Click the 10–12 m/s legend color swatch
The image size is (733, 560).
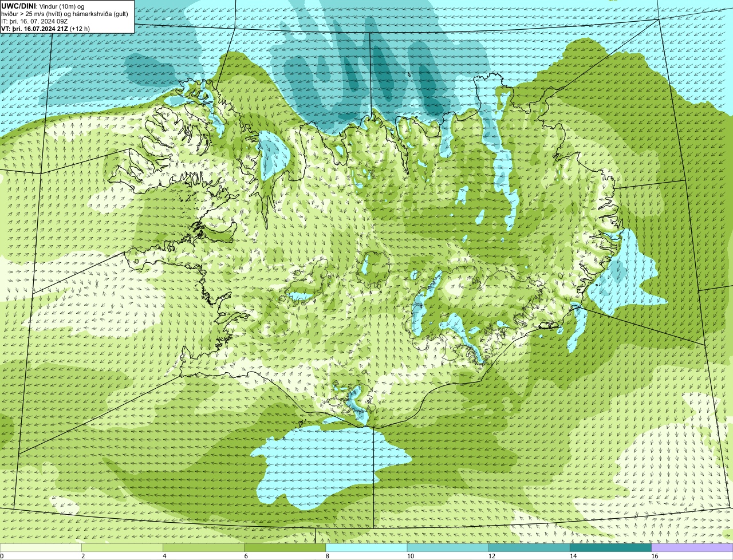(x=448, y=548)
